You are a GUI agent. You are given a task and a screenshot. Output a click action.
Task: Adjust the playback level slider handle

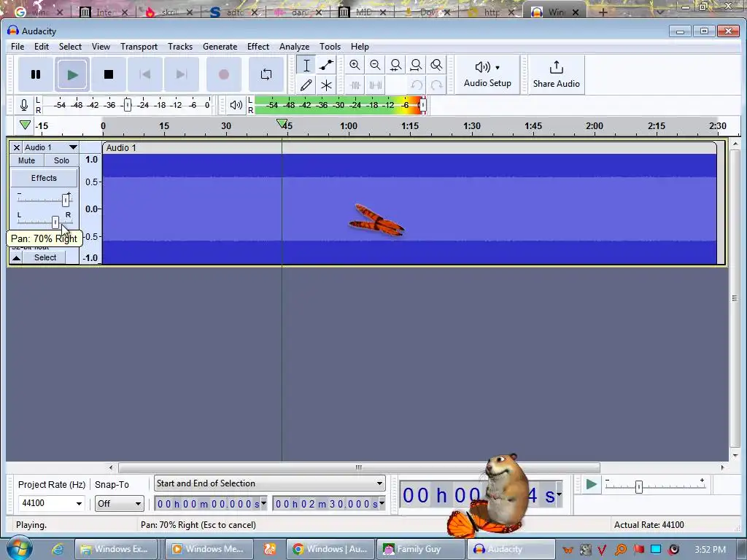pos(422,105)
